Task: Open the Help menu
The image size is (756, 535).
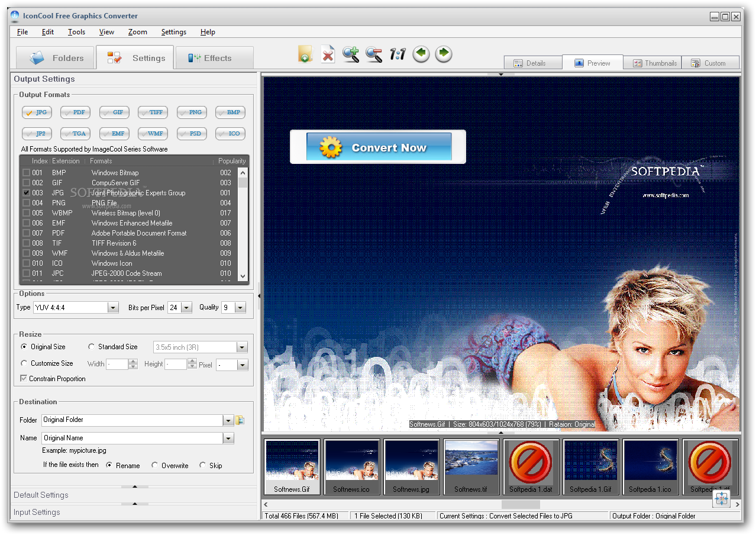Action: (208, 32)
